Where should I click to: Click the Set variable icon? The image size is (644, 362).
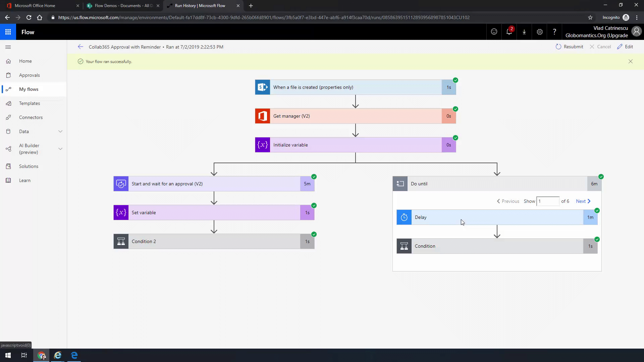point(121,213)
